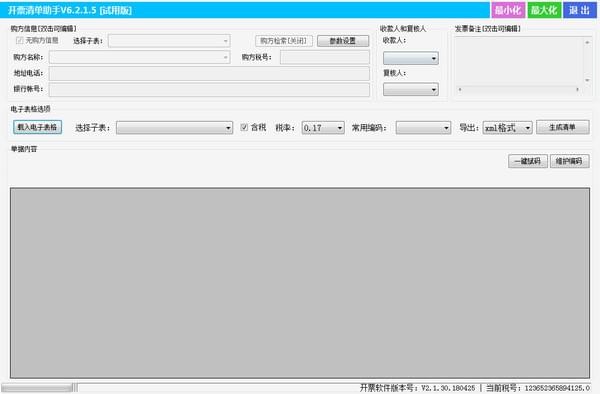This screenshot has width=600, height=394.
Task: Open the 导出 xml格式 dropdown
Action: [x=507, y=128]
